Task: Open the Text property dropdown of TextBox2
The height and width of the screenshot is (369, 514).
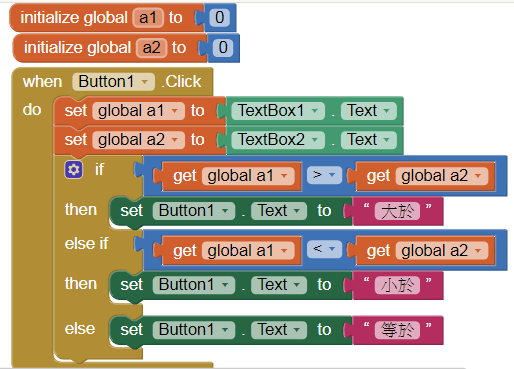Action: [x=369, y=140]
